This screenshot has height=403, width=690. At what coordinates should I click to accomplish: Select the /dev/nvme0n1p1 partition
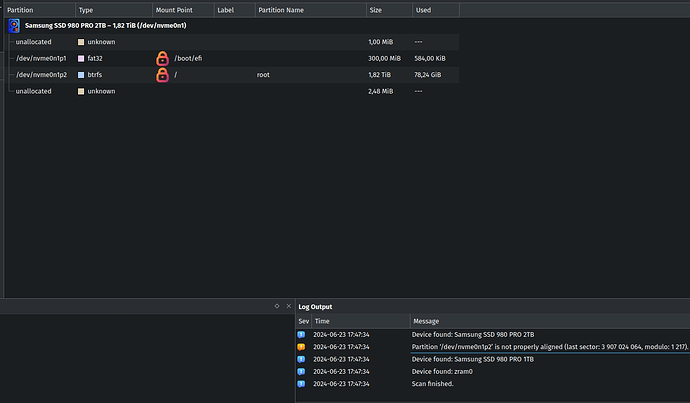pos(41,58)
